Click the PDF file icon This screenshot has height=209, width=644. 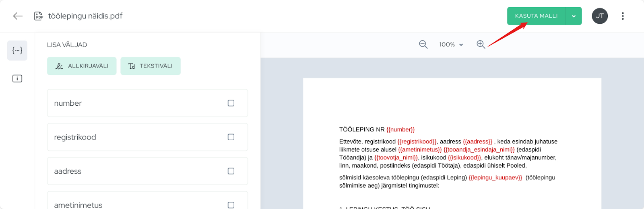39,16
